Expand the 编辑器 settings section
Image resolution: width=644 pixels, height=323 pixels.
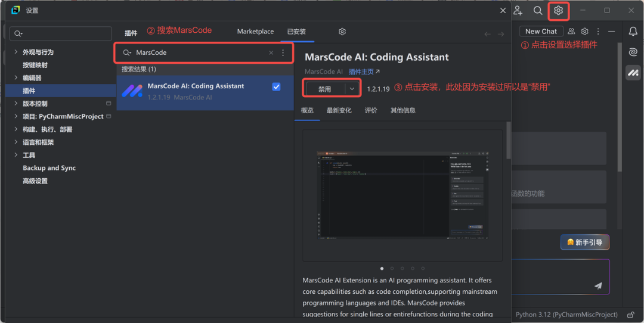(x=16, y=77)
